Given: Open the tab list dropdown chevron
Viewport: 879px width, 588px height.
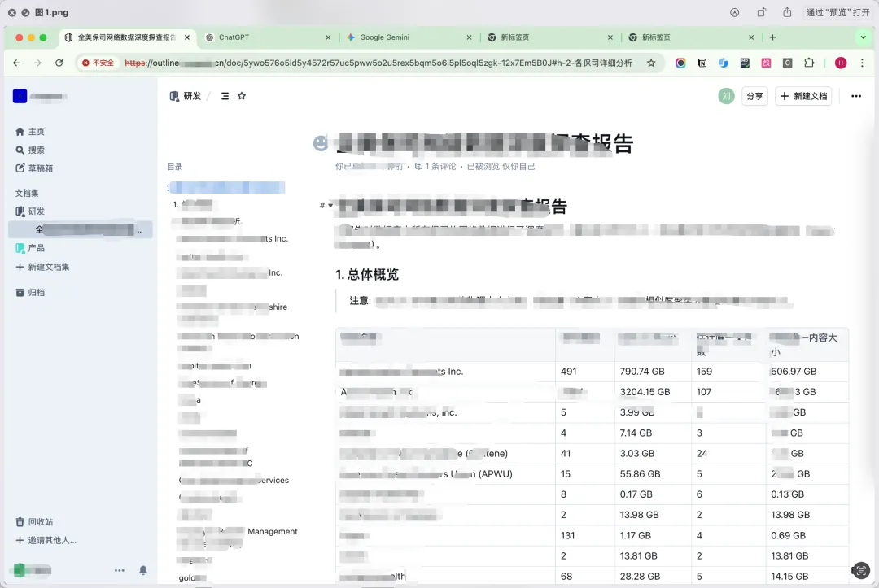Looking at the screenshot, I should [x=864, y=37].
